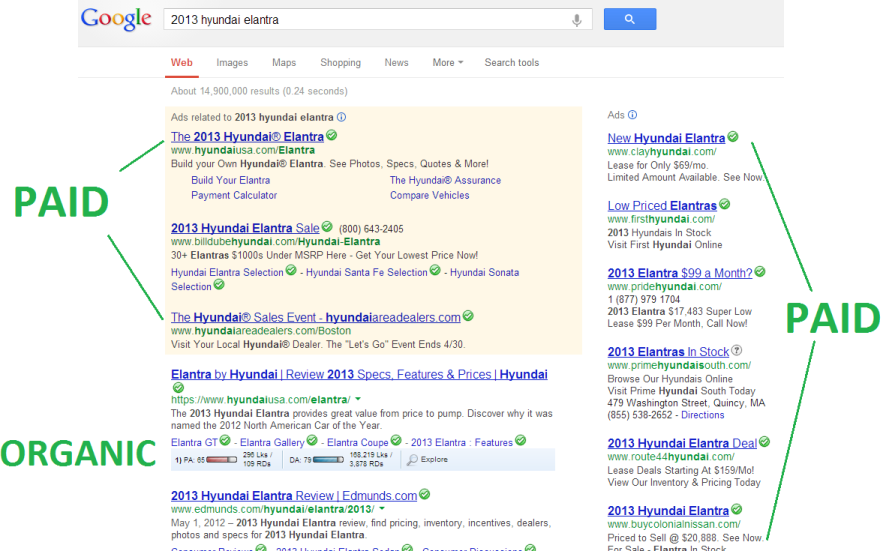Switch to the Maps tab
The width and height of the screenshot is (883, 551).
coord(284,63)
